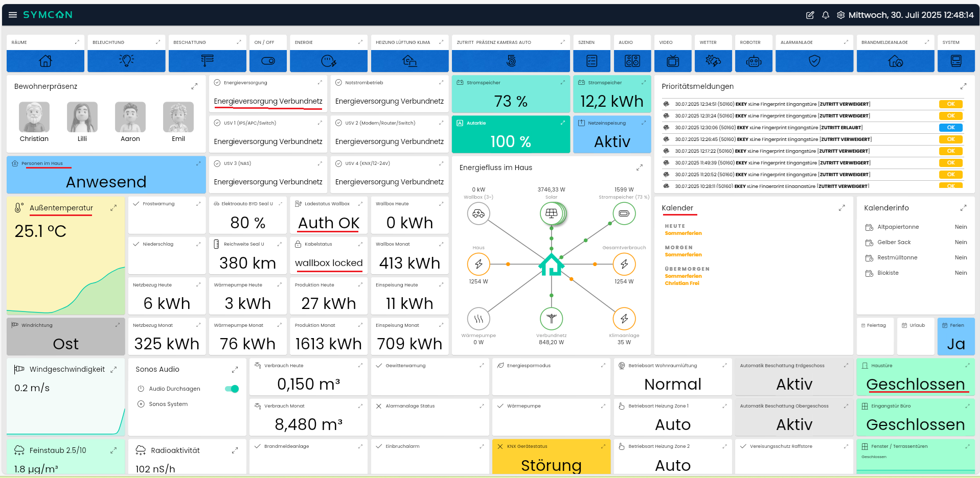This screenshot has height=478, width=980.
Task: Expand the Prioritätsmeldungen panel
Action: 963,86
